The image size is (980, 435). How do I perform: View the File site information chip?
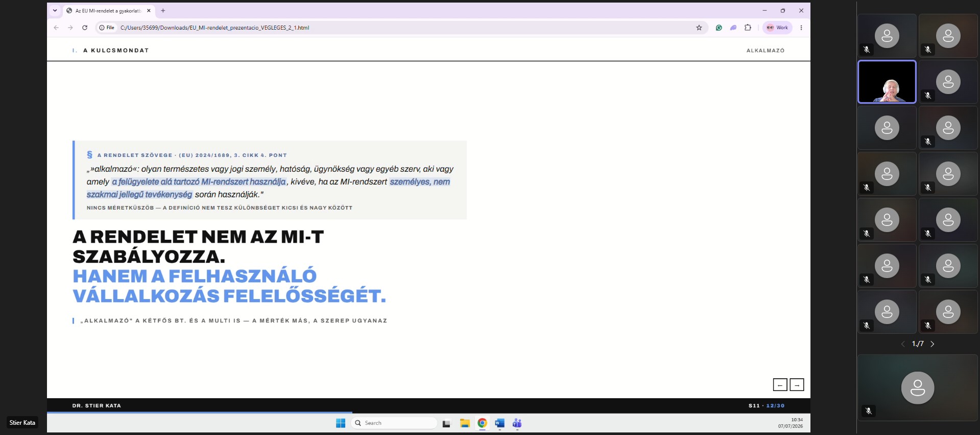[x=107, y=28]
